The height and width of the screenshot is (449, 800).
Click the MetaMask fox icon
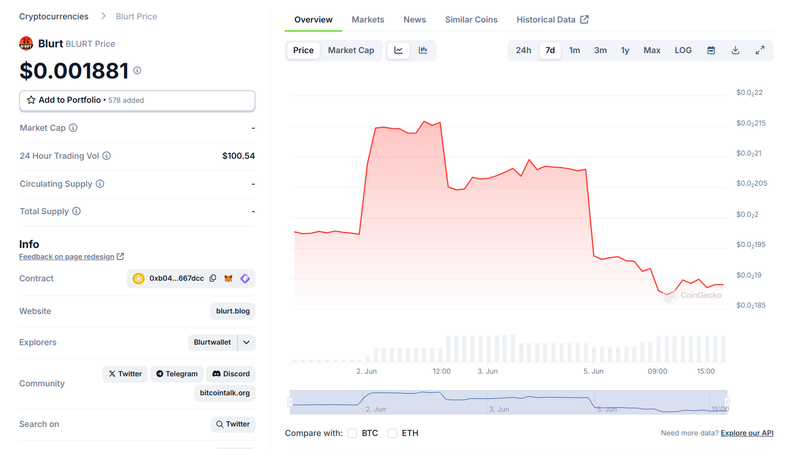pos(228,278)
